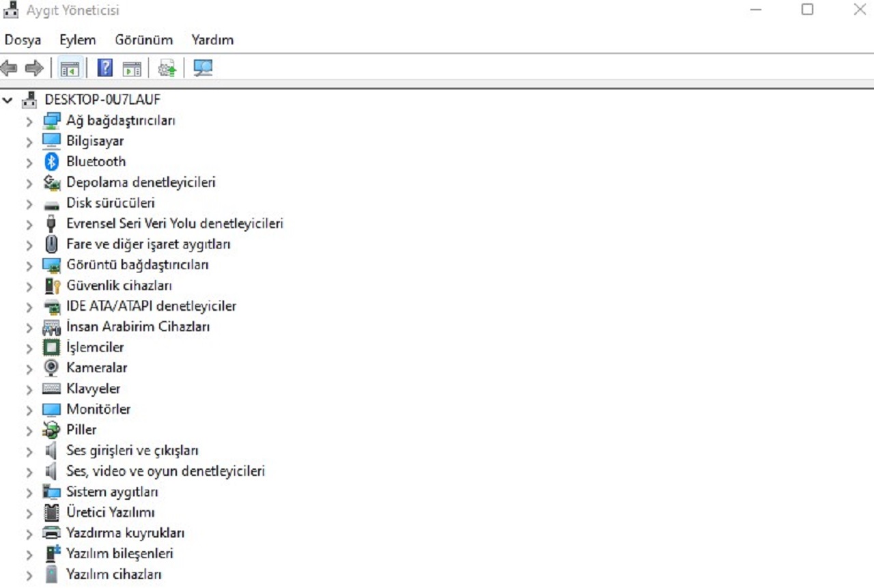Click the Kameralar webcam icon
The height and width of the screenshot is (588, 874).
click(x=51, y=368)
